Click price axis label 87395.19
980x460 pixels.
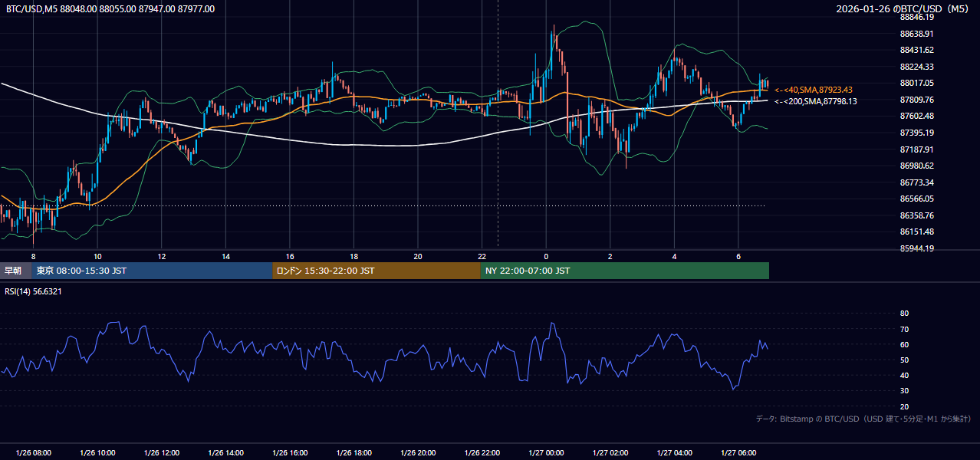click(917, 133)
